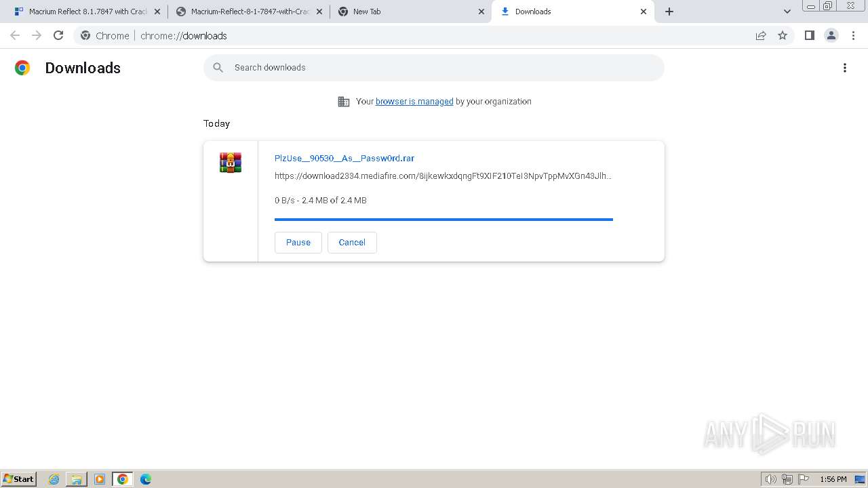This screenshot has height=488, width=868.
Task: Open Windows Media Player taskbar icon
Action: 100,479
